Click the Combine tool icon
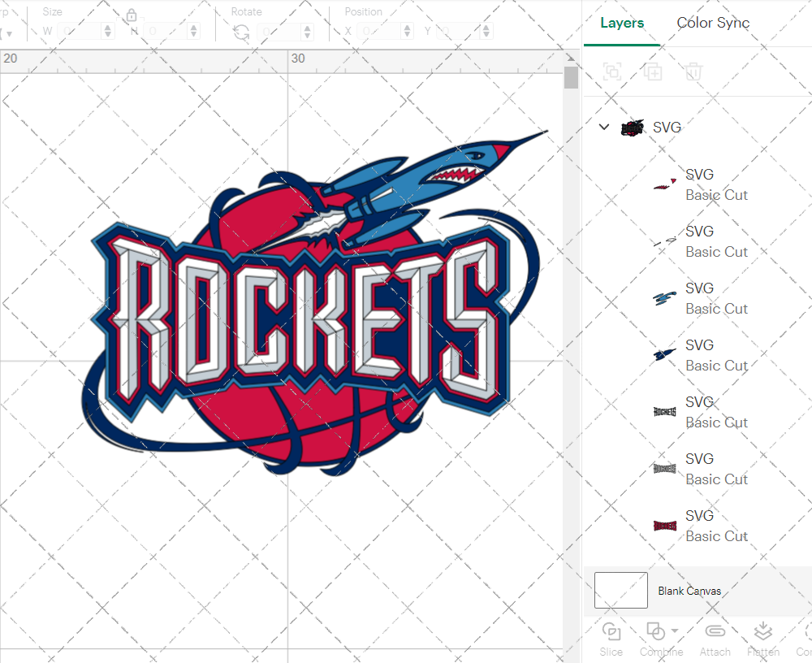 coord(655,631)
